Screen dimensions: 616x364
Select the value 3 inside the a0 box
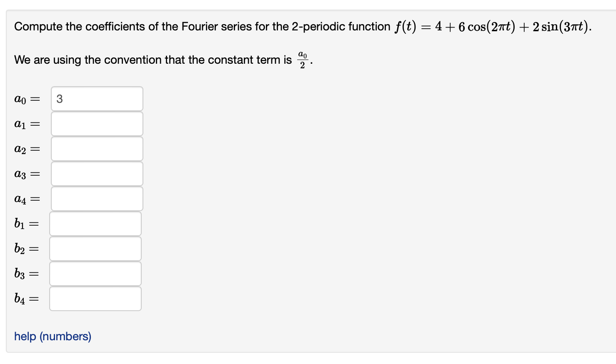click(59, 98)
